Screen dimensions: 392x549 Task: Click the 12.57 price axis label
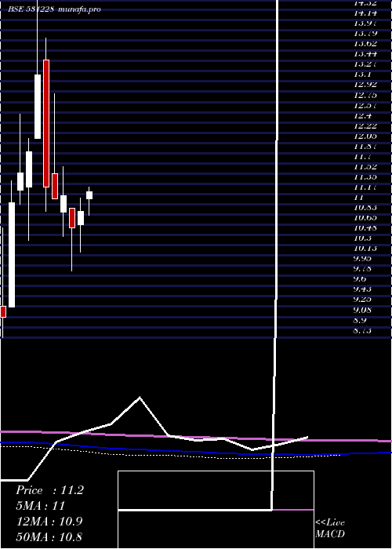(x=365, y=105)
